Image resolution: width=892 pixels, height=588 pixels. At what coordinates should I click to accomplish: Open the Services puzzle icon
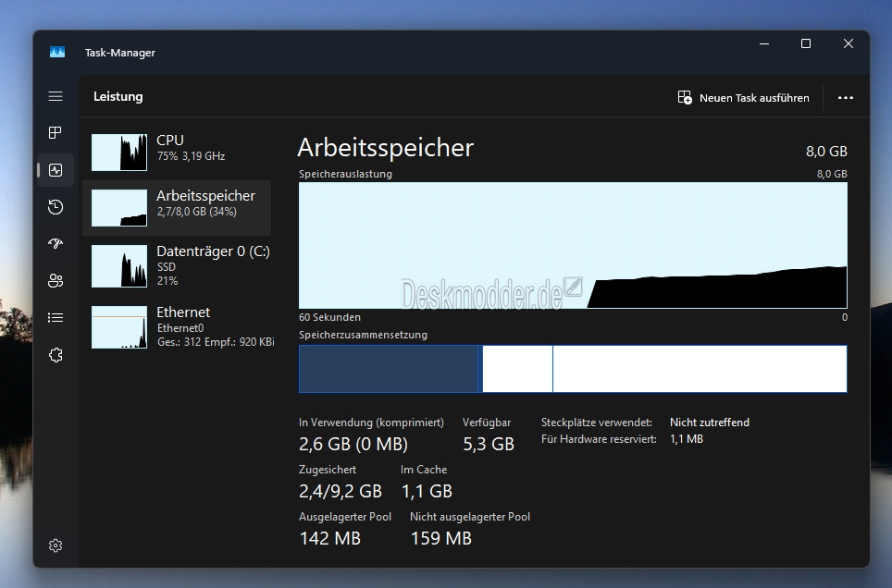point(56,355)
